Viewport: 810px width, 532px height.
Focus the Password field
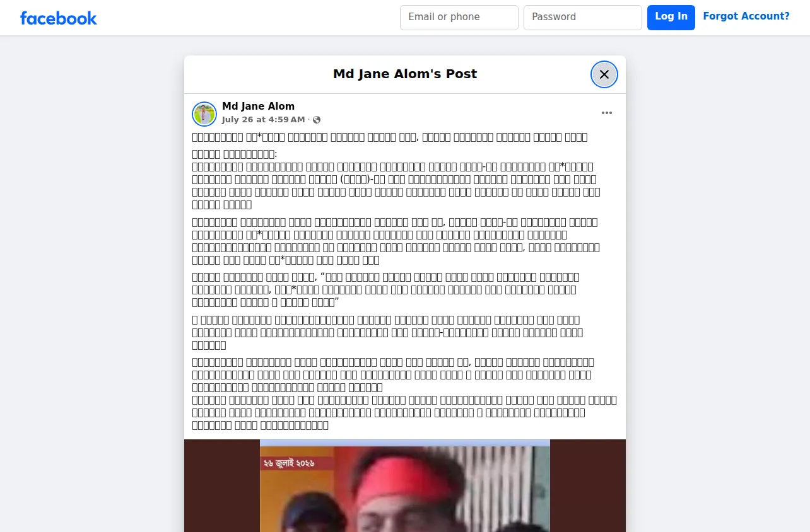(x=583, y=18)
